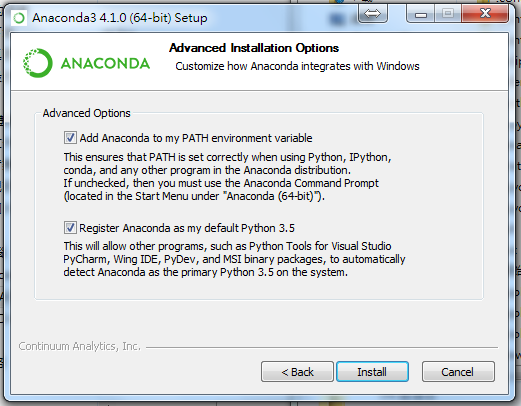The width and height of the screenshot is (521, 406).
Task: Close the setup window with the red X
Action: point(485,14)
